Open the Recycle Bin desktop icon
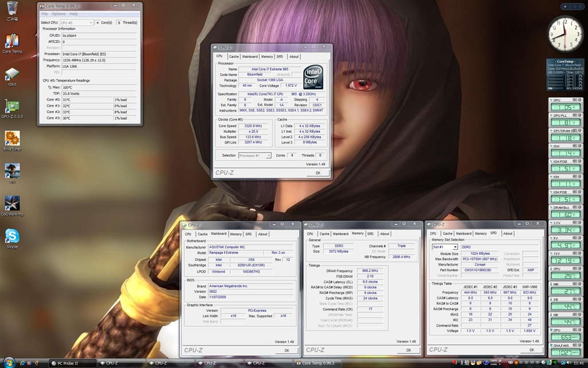 tap(11, 9)
